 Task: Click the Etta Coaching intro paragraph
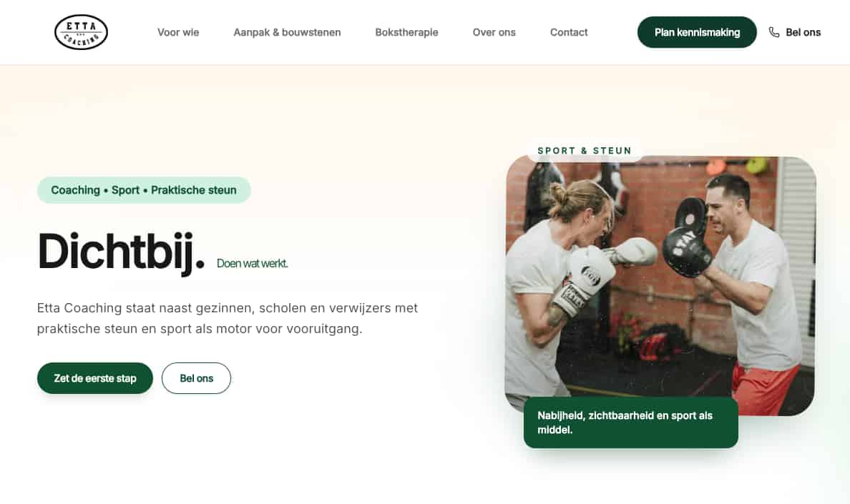[227, 318]
